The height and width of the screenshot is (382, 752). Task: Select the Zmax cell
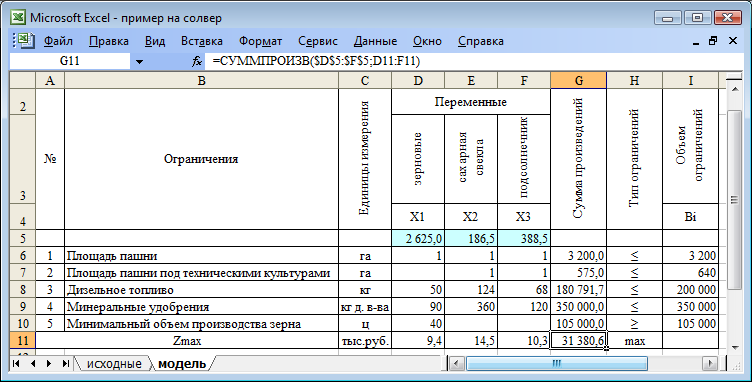(187, 341)
